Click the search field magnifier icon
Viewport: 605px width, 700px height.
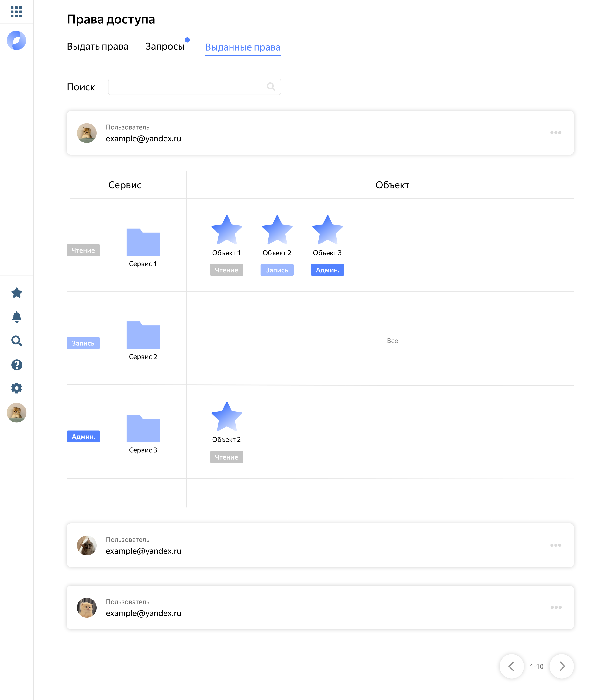tap(271, 87)
